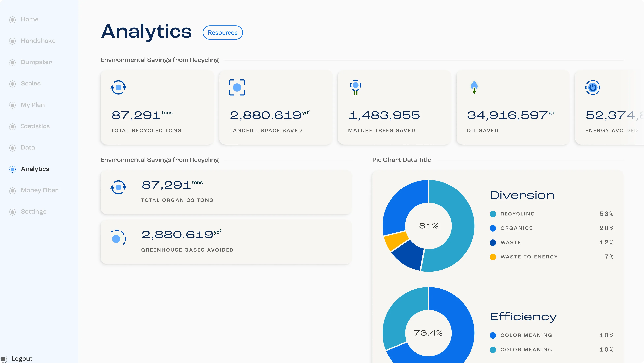Click the Resources pill button
Image resolution: width=644 pixels, height=363 pixels.
tap(223, 32)
